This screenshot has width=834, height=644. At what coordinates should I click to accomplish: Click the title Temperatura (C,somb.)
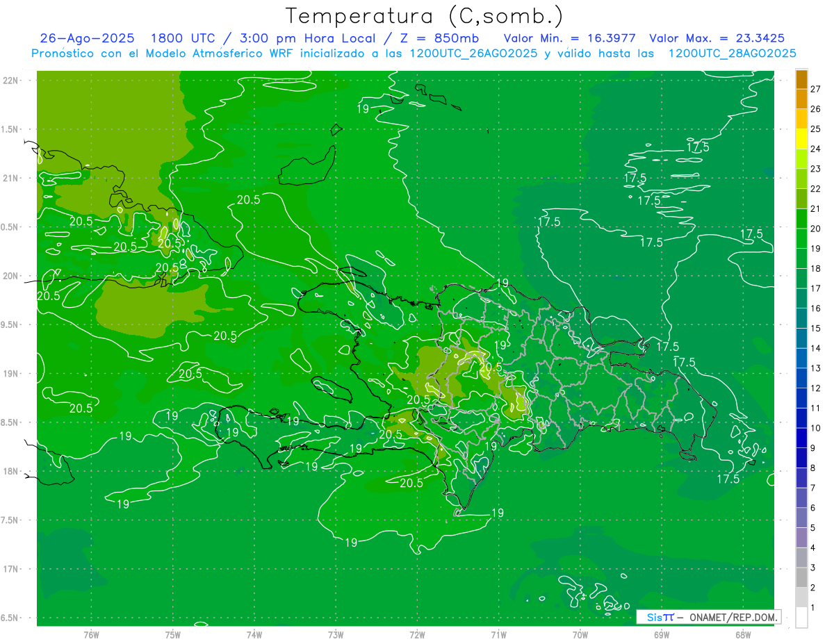tap(425, 15)
